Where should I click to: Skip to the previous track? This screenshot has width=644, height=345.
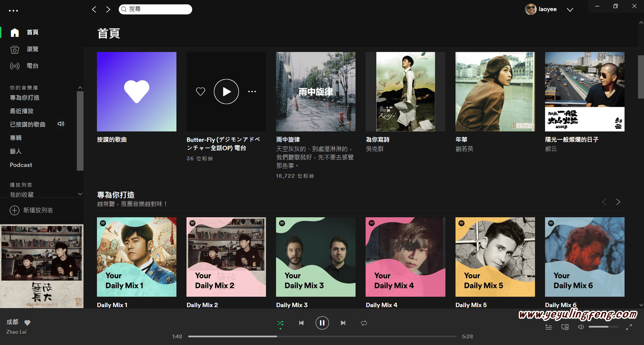tap(301, 323)
